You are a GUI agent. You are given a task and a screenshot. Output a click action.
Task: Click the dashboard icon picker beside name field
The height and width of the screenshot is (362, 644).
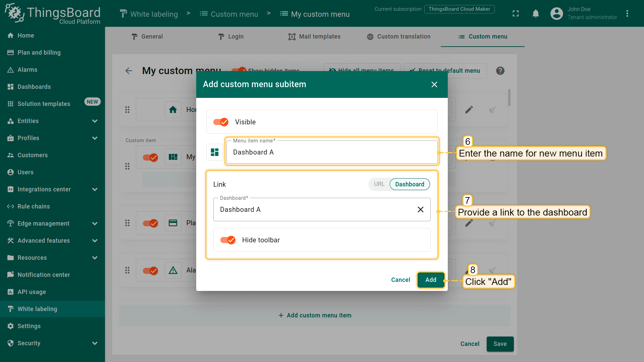point(215,152)
